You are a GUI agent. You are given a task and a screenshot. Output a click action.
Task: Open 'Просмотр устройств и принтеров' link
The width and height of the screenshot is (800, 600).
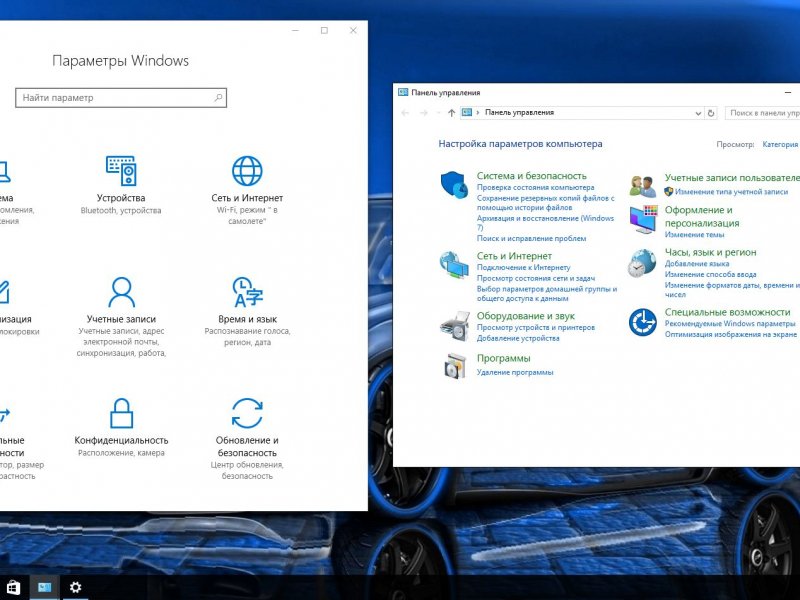(536, 328)
